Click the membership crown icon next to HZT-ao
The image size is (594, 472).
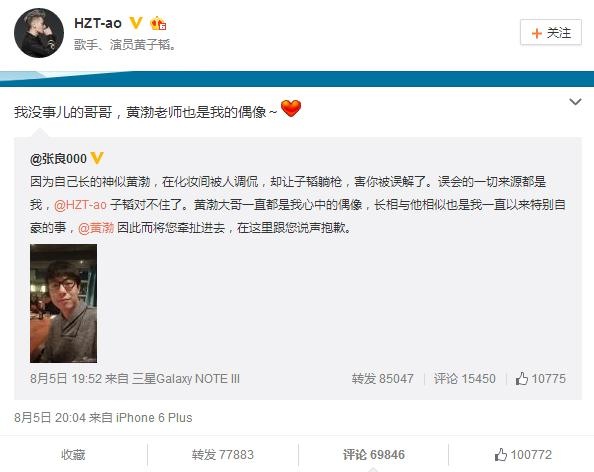158,23
